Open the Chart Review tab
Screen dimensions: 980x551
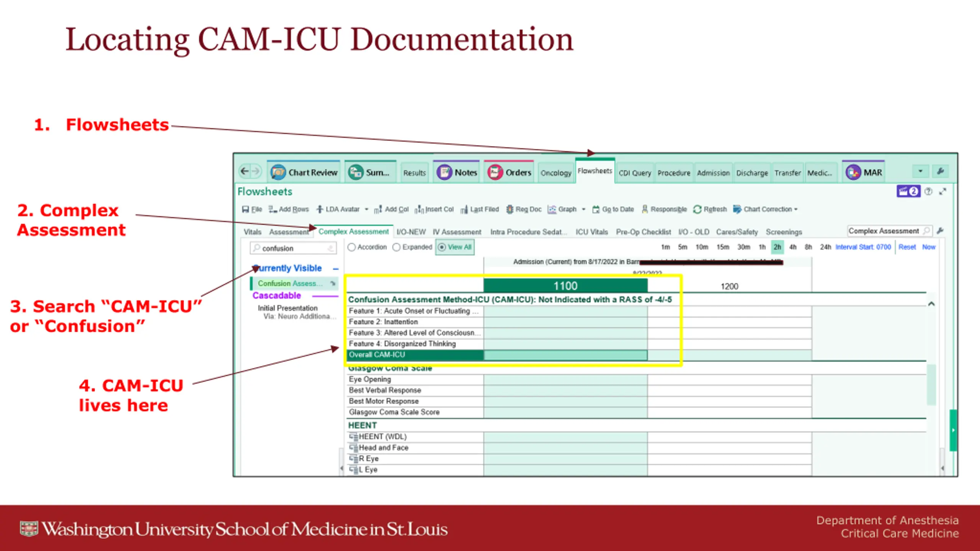click(304, 173)
